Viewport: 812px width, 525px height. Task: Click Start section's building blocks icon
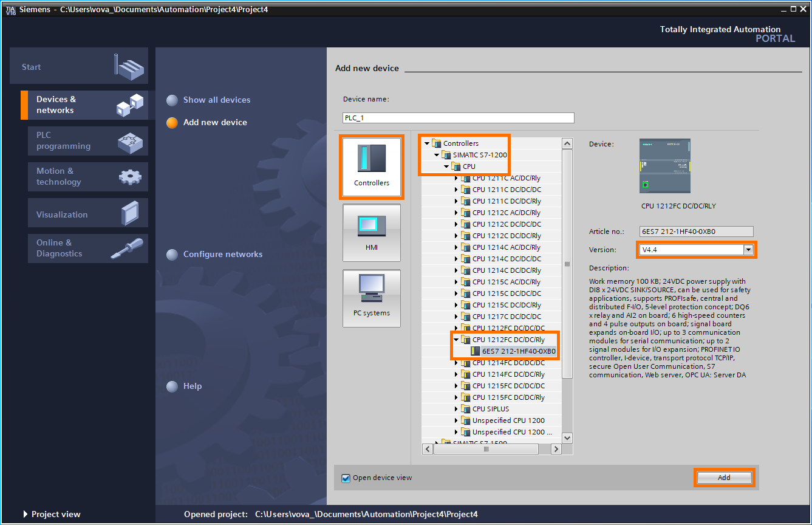[129, 66]
